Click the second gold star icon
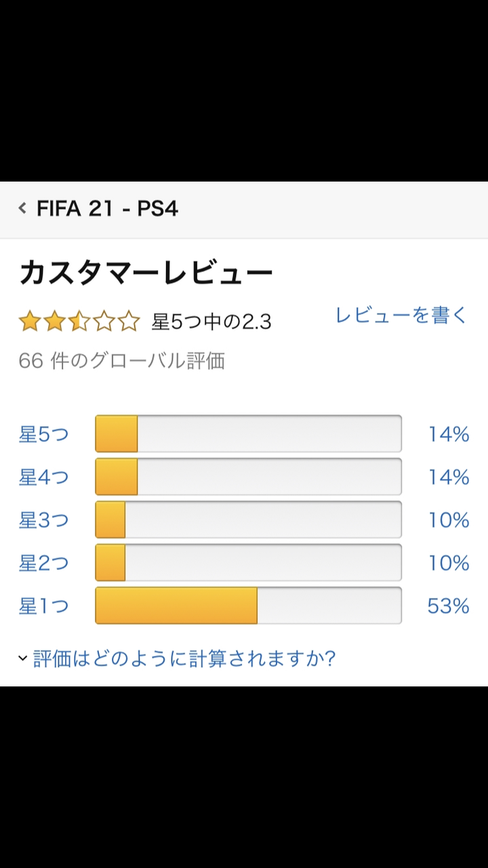The width and height of the screenshot is (488, 868). (x=54, y=321)
